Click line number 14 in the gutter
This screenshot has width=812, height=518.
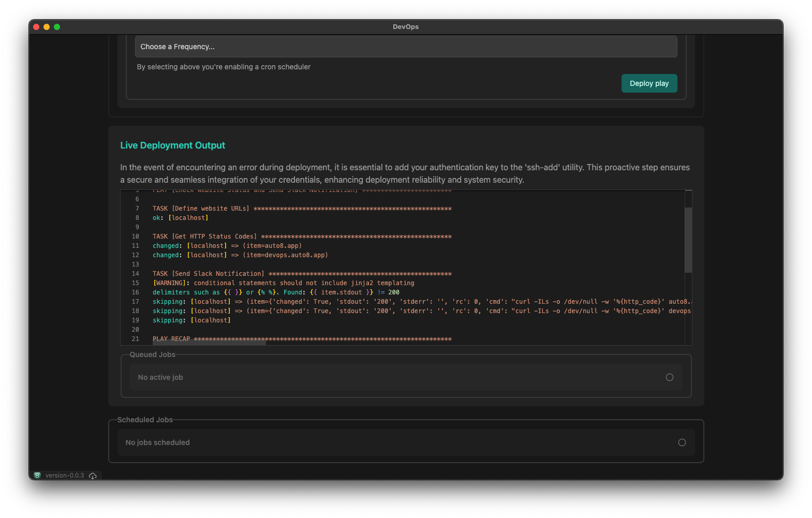click(136, 274)
